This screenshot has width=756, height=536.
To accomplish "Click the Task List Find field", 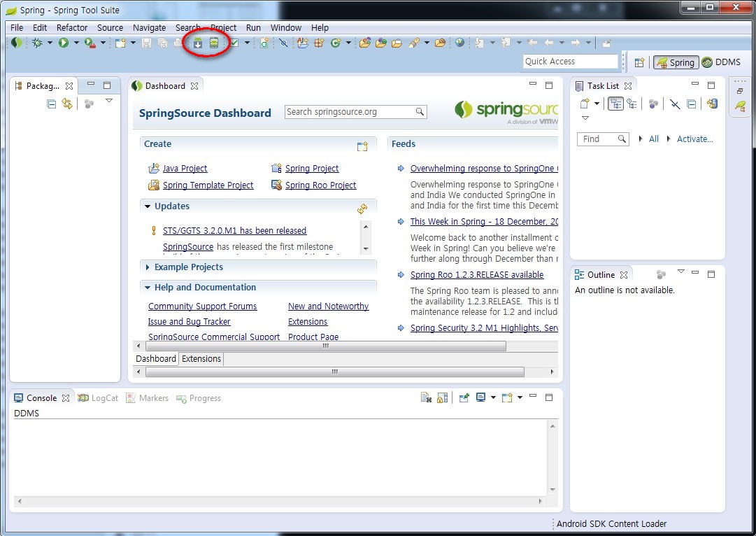I will click(603, 139).
